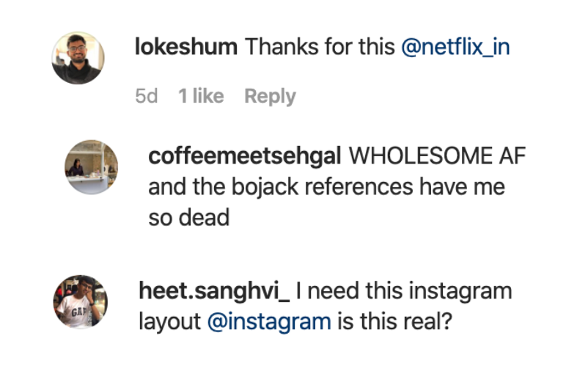The height and width of the screenshot is (374, 588).
Task: Click the 'Thanks for this' comment text
Action: (x=319, y=48)
